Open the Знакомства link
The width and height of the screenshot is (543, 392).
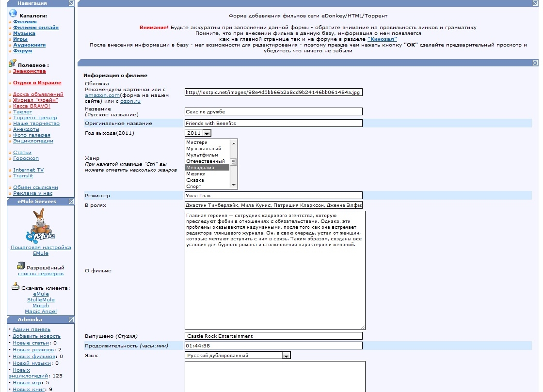coord(30,71)
